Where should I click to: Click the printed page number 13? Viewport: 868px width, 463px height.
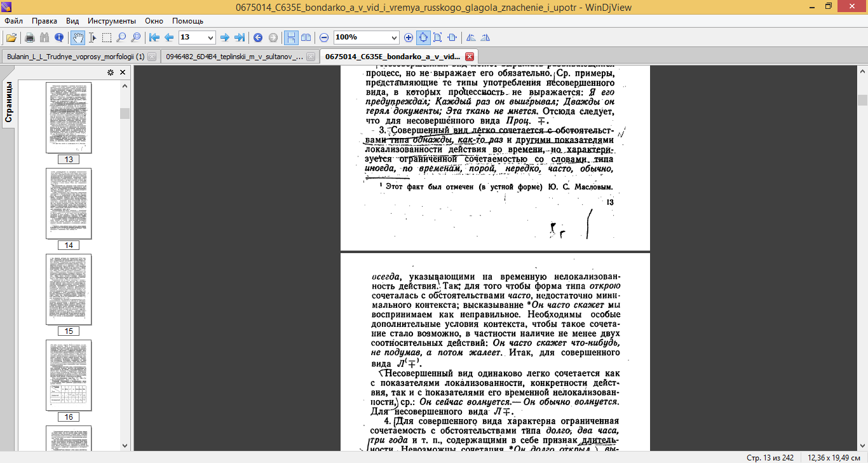click(610, 202)
